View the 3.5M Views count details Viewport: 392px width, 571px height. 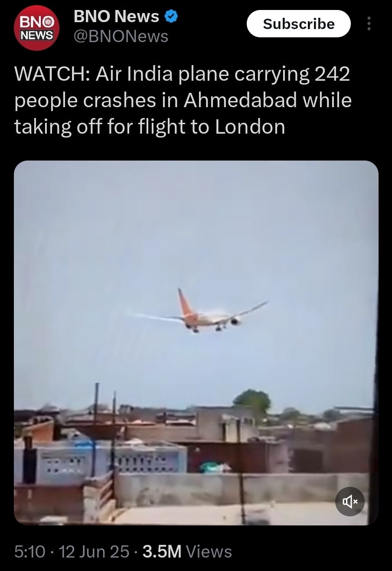187,551
